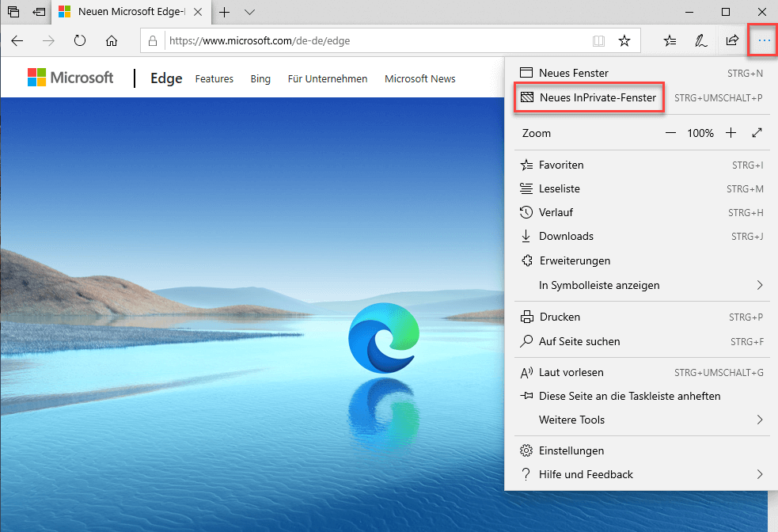Go back with the back arrow

[x=17, y=40]
